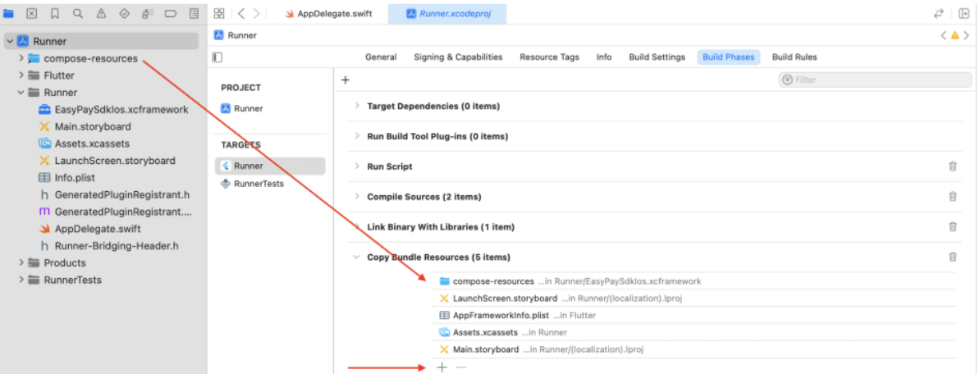Add a resource to Copy Bundle Resources

click(442, 367)
